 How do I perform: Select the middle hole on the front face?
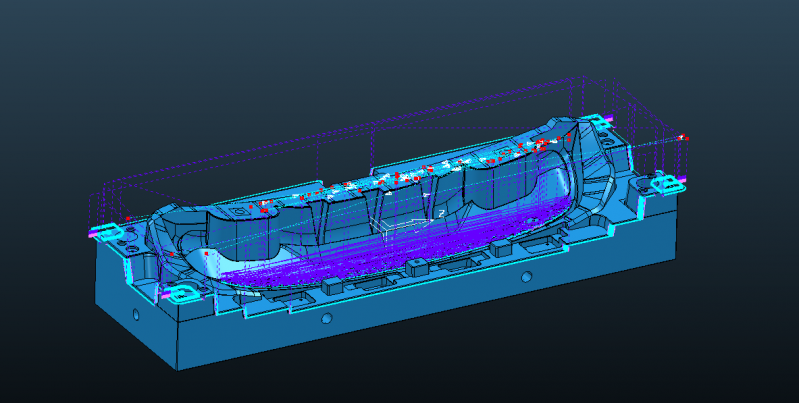coord(326,319)
